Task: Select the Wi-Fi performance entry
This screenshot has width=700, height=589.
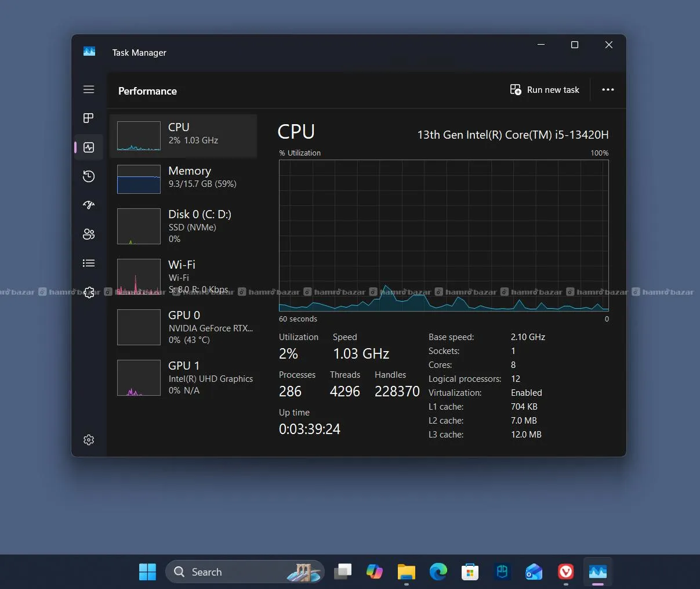Action: click(x=183, y=277)
